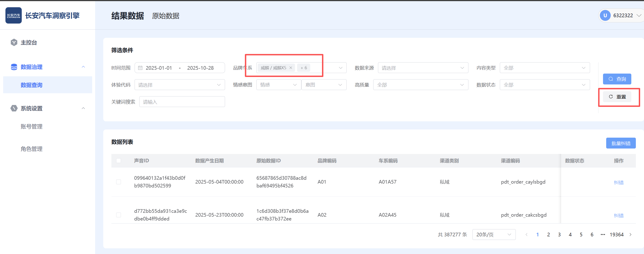Open the 数据来源 dropdown
The width and height of the screenshot is (644, 254).
[x=423, y=68]
